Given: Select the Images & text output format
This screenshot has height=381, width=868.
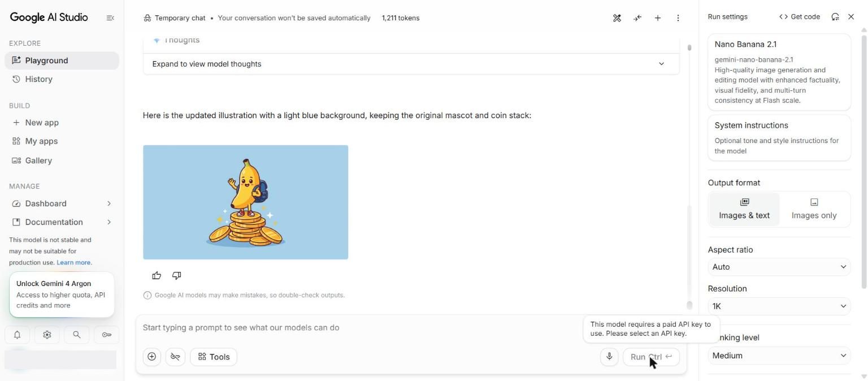Looking at the screenshot, I should click(x=744, y=209).
